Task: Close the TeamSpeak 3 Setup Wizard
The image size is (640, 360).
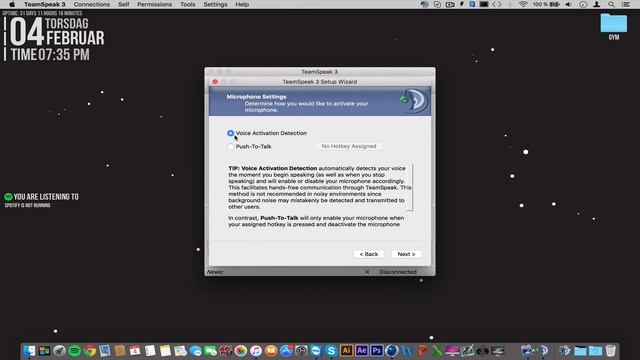Action: (x=215, y=82)
